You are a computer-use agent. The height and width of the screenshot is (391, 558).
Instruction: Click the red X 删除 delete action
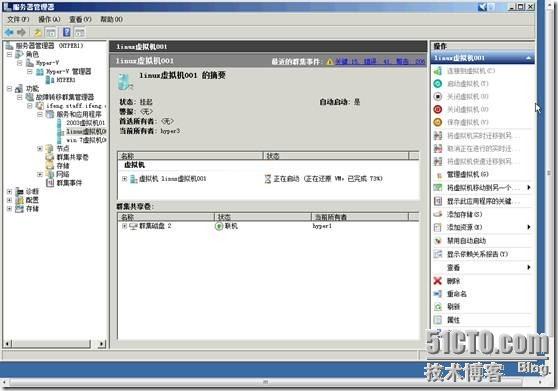tap(438, 281)
